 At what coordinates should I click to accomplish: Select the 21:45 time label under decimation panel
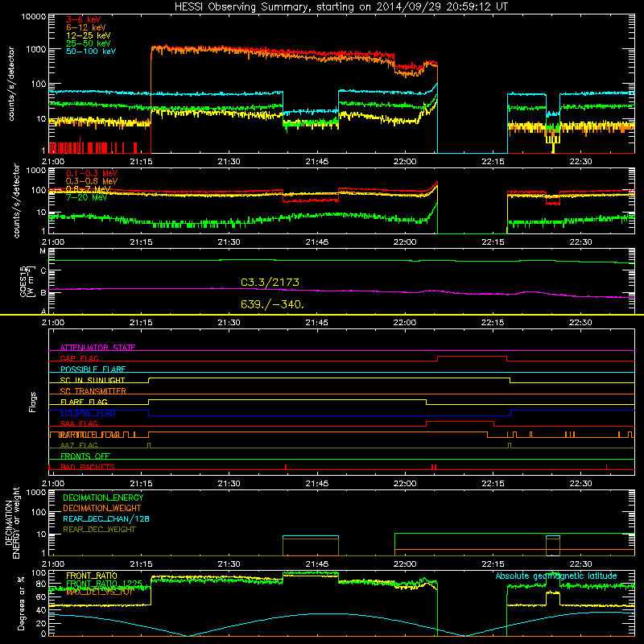tap(316, 564)
